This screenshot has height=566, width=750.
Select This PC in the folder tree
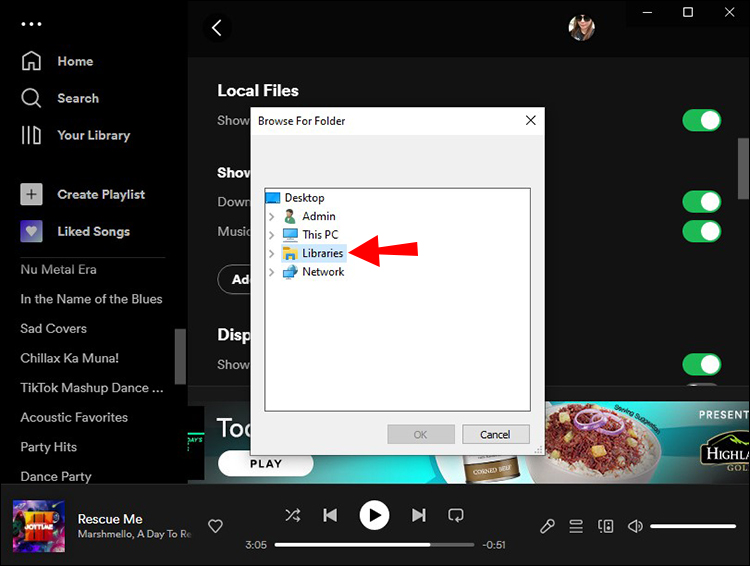coord(320,234)
